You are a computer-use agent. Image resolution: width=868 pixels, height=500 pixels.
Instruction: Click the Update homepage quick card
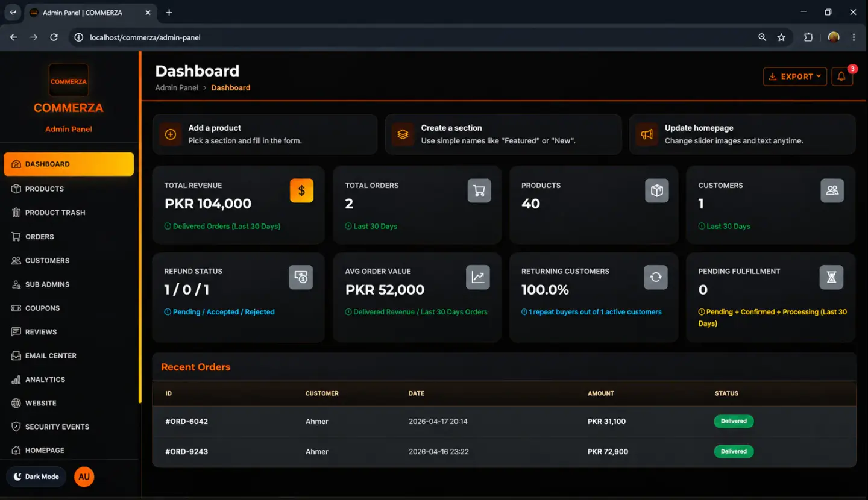pos(743,134)
